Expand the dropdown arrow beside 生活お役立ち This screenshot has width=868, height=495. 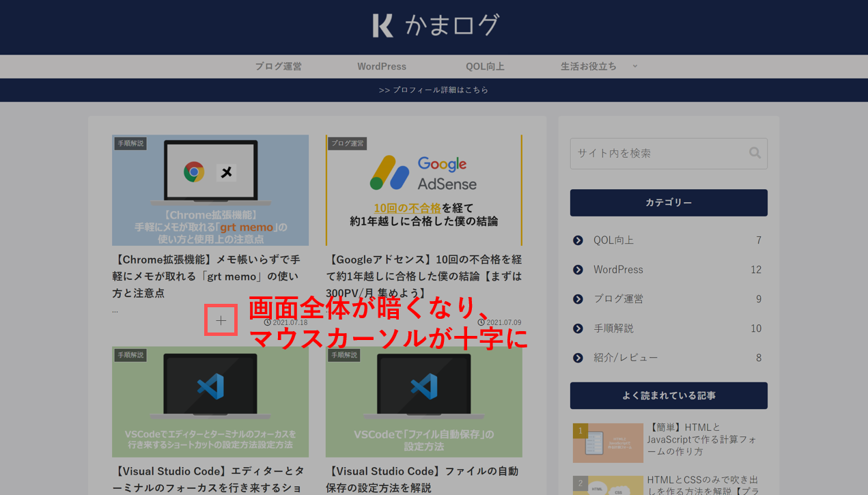pyautogui.click(x=635, y=66)
